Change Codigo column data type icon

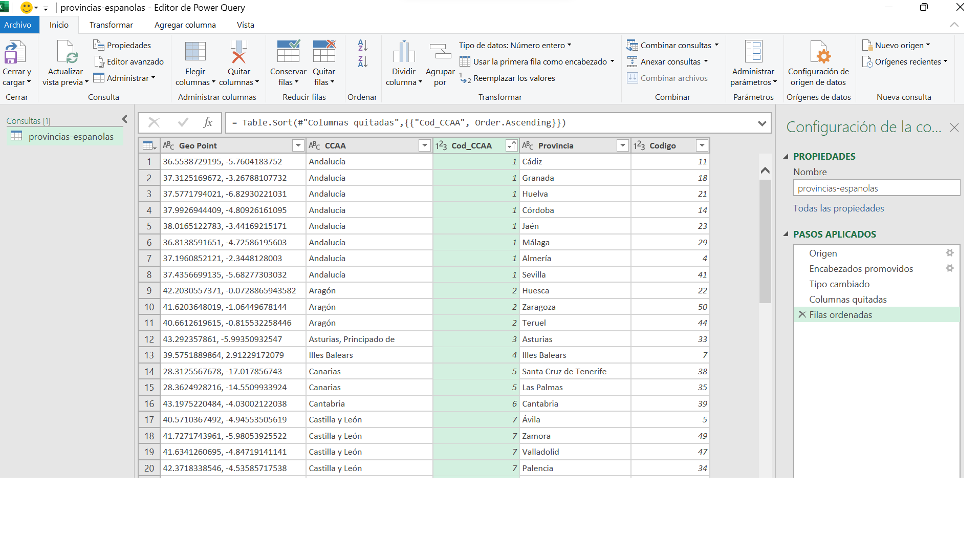point(639,145)
